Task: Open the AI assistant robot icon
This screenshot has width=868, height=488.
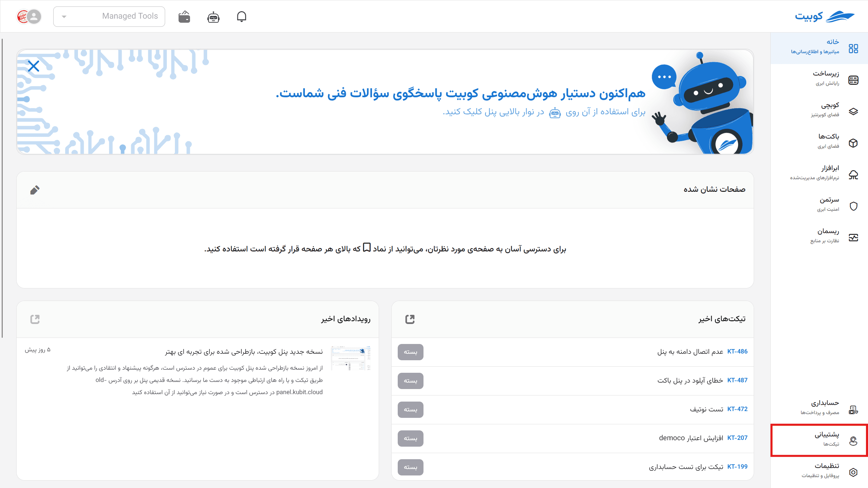Action: point(213,17)
